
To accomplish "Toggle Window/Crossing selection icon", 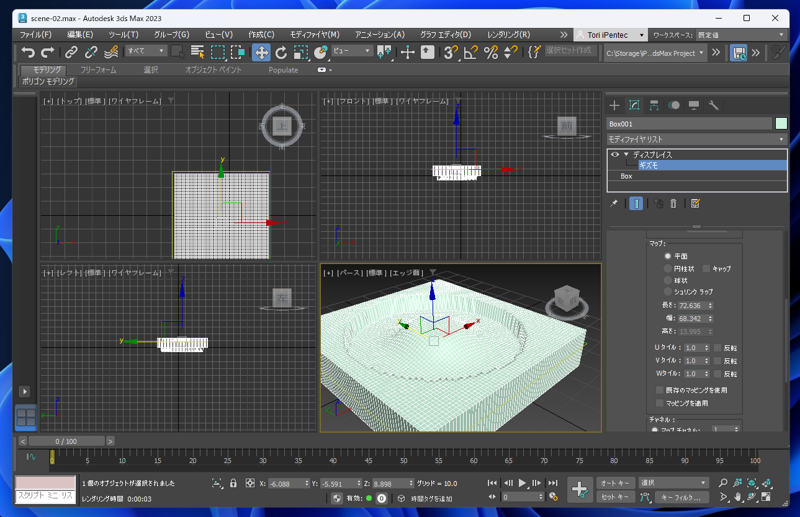I will [238, 52].
